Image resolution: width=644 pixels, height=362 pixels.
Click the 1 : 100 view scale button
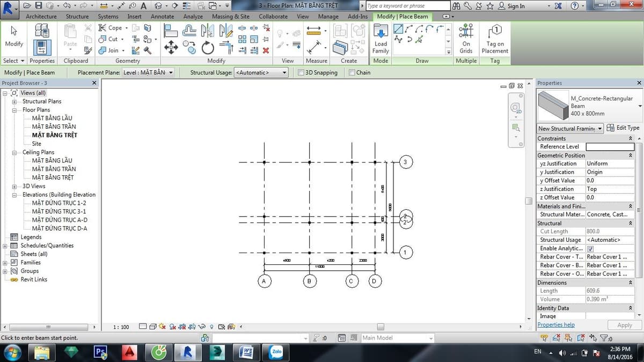121,327
